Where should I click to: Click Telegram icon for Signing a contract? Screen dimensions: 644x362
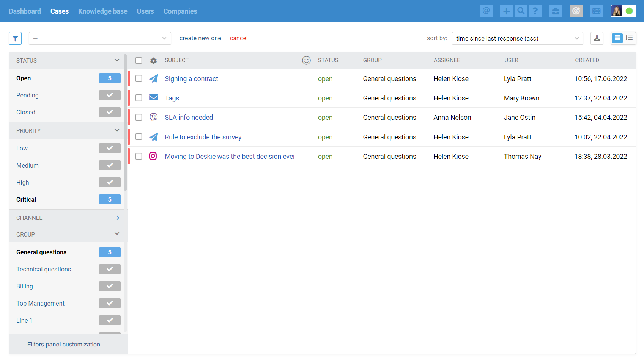tap(153, 78)
